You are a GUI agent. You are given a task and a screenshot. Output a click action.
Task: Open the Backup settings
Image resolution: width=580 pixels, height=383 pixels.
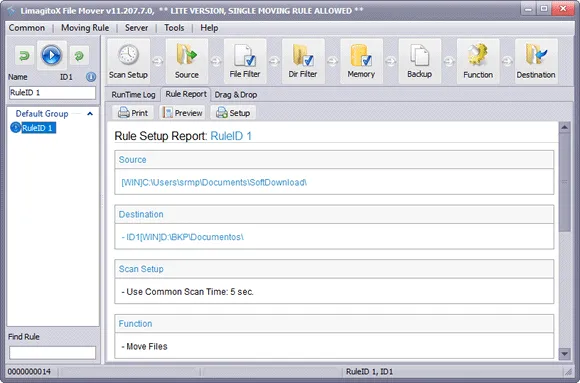pyautogui.click(x=419, y=61)
